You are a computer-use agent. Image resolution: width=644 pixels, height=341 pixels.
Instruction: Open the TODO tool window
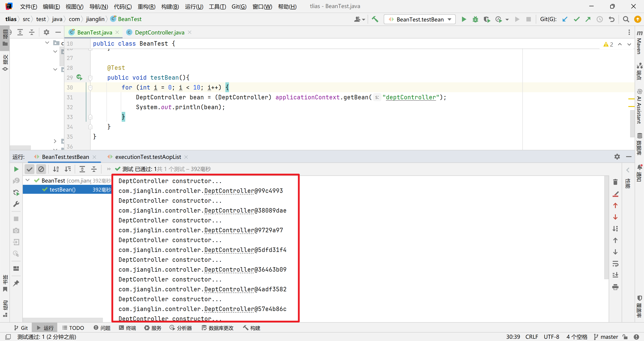click(73, 328)
